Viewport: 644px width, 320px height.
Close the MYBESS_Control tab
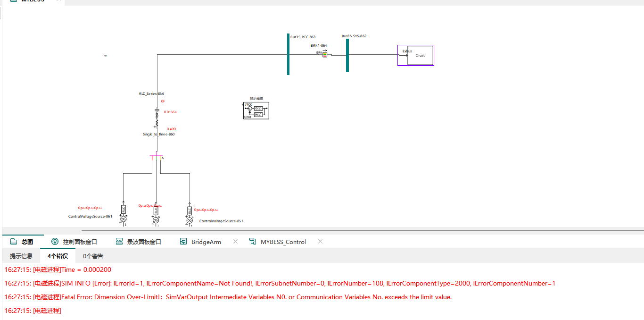320,242
